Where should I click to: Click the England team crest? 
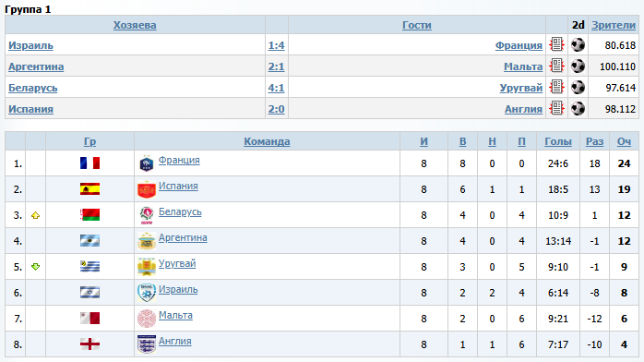(147, 344)
